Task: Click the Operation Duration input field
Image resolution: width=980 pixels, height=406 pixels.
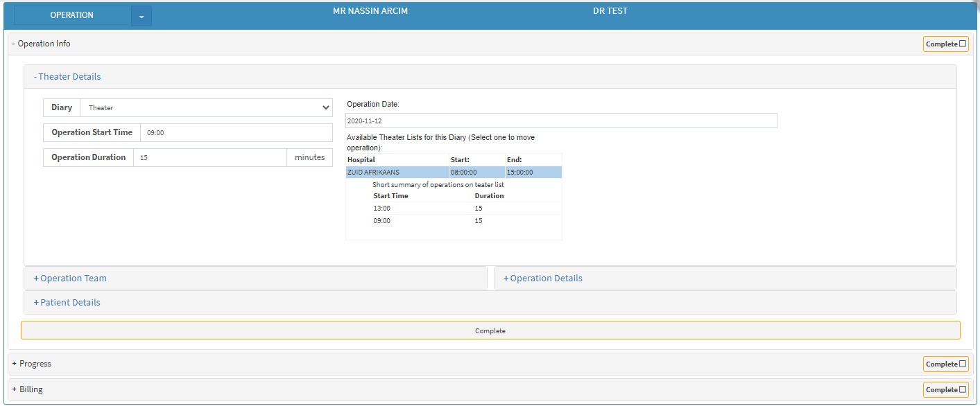Action: click(x=210, y=157)
